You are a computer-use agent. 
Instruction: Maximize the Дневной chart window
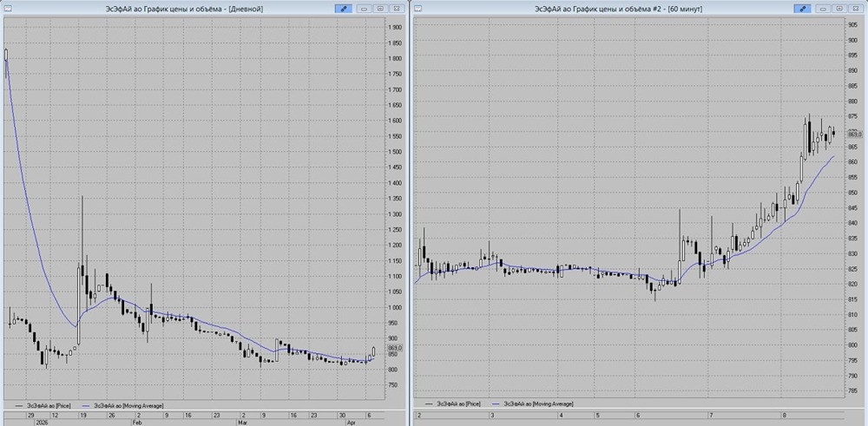pos(380,9)
